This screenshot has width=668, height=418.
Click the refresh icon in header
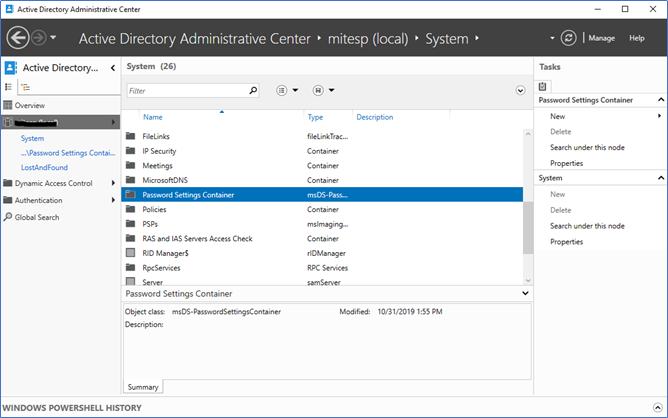pos(569,38)
